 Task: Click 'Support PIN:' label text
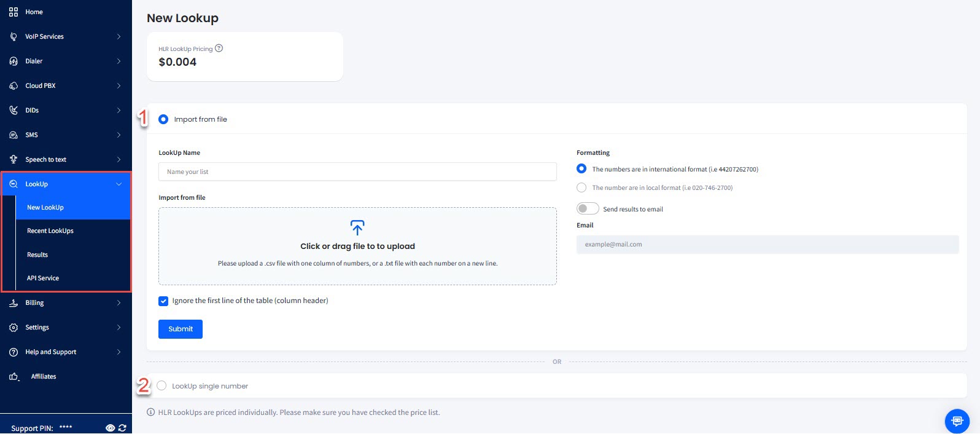(32, 428)
